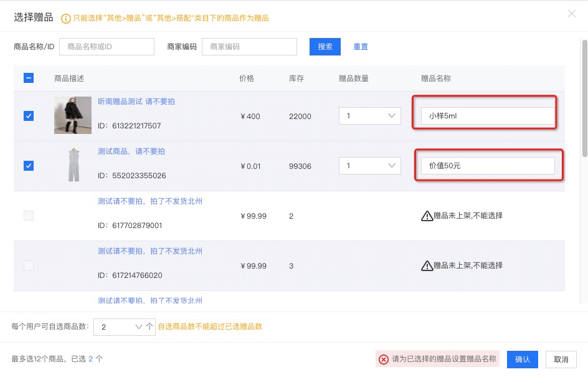The image size is (588, 377).
Task: Click the warning triangle for item 617702879001
Action: click(427, 216)
